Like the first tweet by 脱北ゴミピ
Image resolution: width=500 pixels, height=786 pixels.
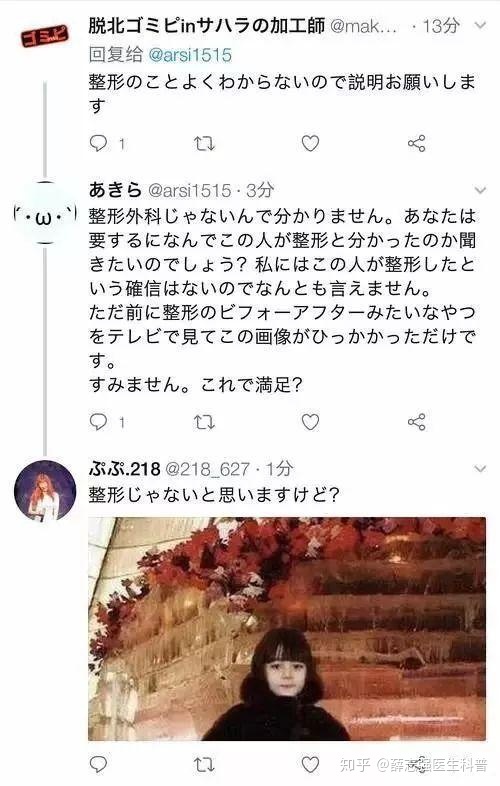310,143
